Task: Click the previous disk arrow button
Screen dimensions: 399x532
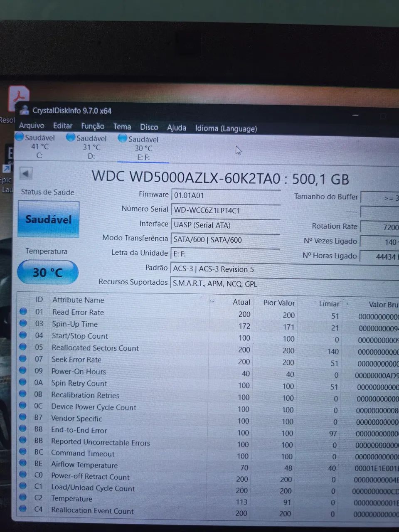Action: coord(26,174)
